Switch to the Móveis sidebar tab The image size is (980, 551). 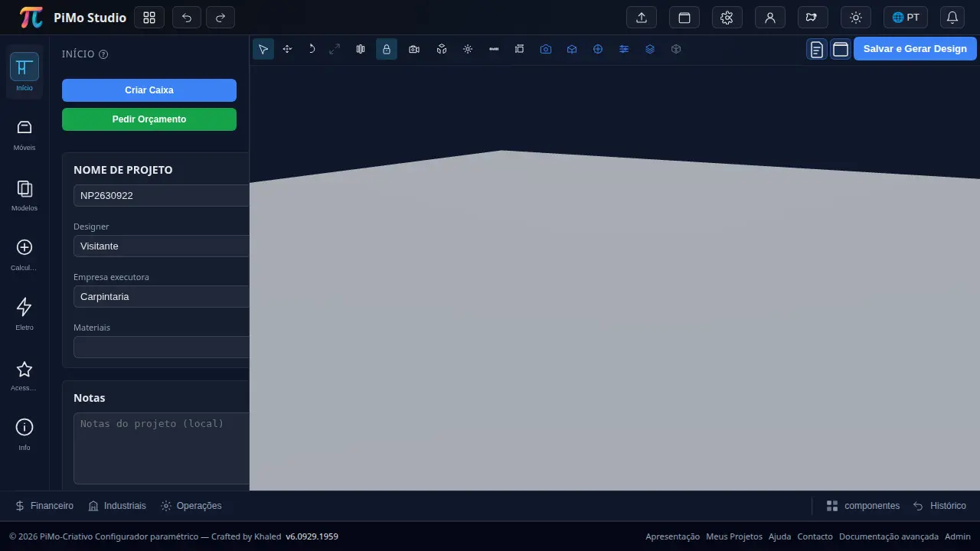[24, 134]
